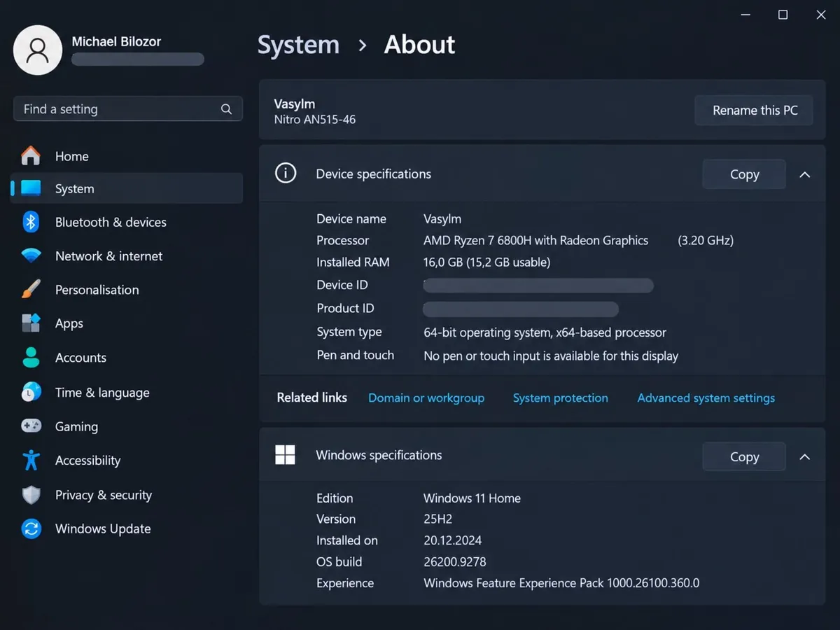Image resolution: width=840 pixels, height=630 pixels.
Task: Click the Find a setting search box
Action: [x=127, y=109]
